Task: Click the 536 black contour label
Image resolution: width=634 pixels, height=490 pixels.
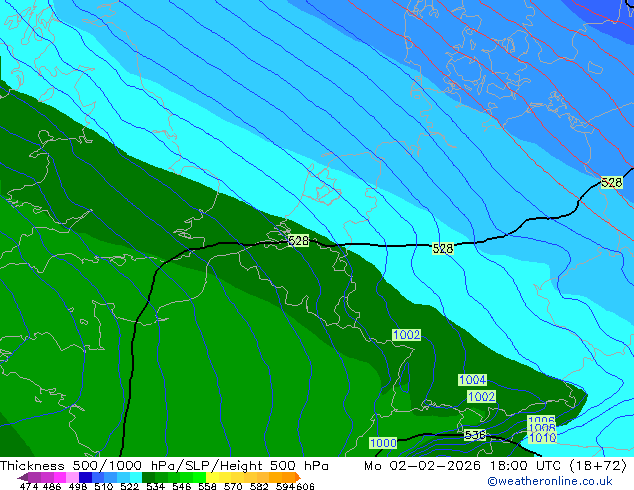Action: coord(474,435)
